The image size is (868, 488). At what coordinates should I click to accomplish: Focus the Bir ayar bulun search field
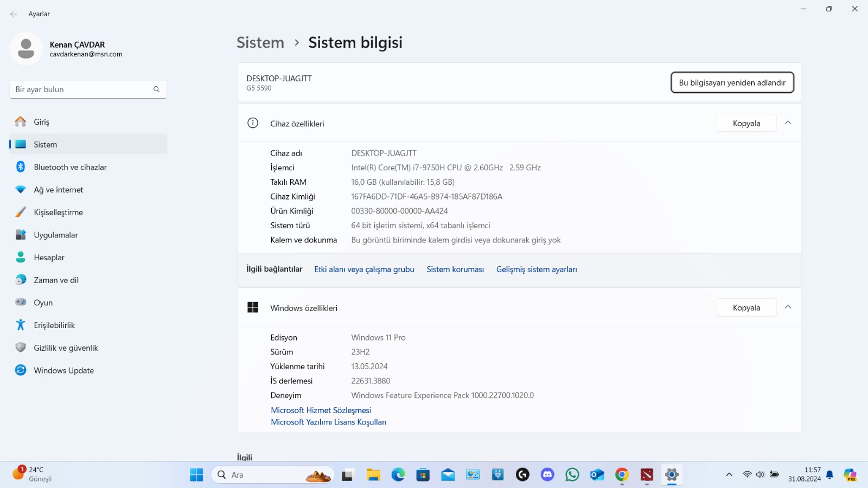[x=88, y=89]
